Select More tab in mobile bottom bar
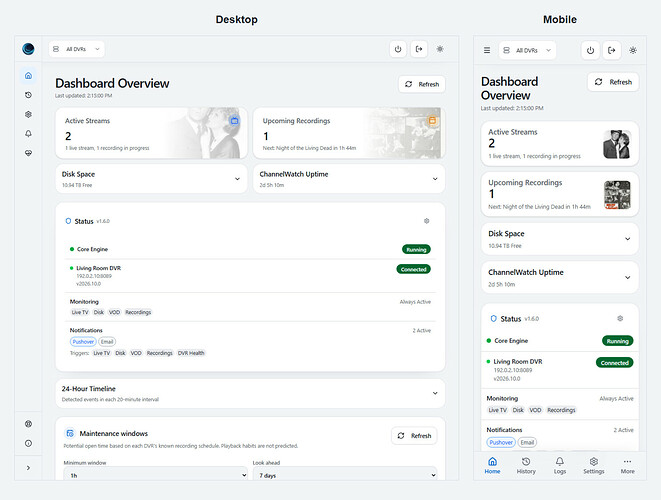Image resolution: width=661 pixels, height=500 pixels. click(x=628, y=465)
